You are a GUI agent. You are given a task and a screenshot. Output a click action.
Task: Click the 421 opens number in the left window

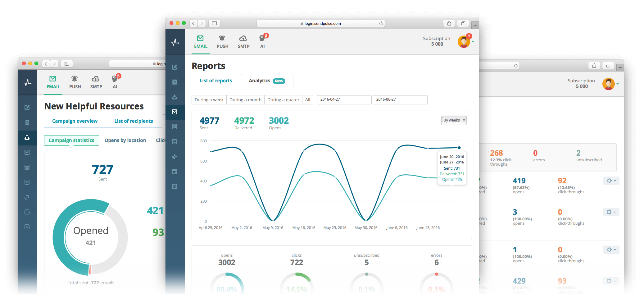[x=155, y=211]
